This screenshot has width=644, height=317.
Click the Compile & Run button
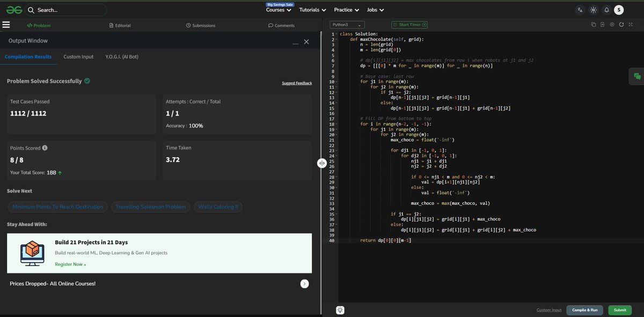pyautogui.click(x=585, y=310)
